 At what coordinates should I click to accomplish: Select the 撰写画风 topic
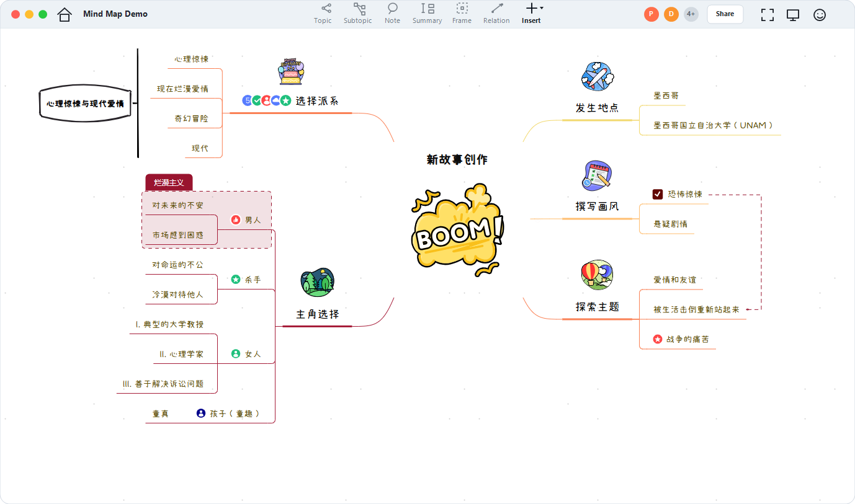tap(598, 206)
